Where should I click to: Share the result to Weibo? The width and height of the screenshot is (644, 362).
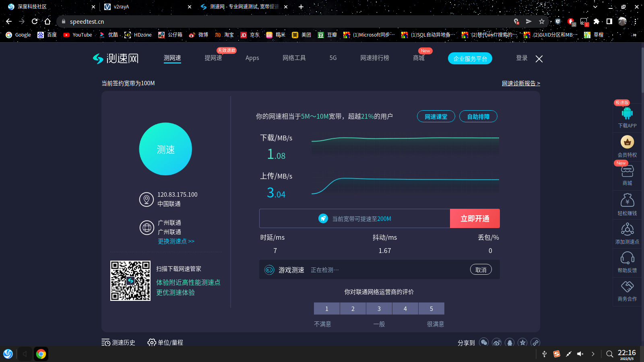coord(497,342)
